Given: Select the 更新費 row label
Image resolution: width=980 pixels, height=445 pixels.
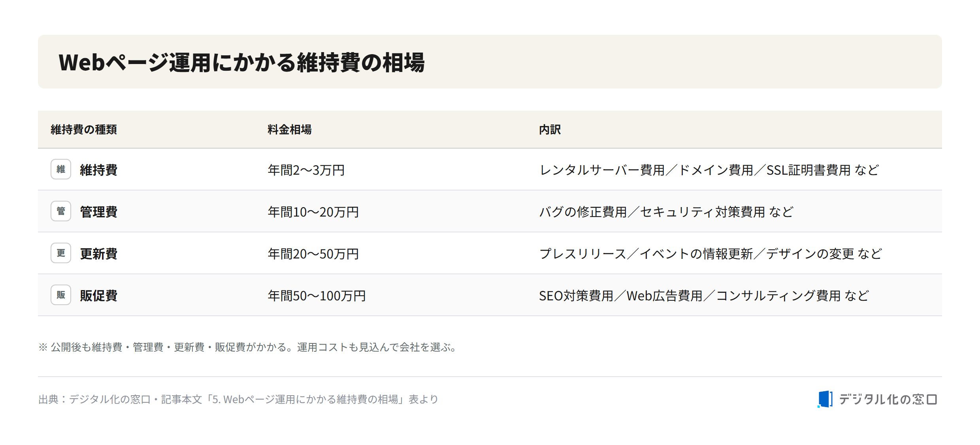Looking at the screenshot, I should pos(99,254).
